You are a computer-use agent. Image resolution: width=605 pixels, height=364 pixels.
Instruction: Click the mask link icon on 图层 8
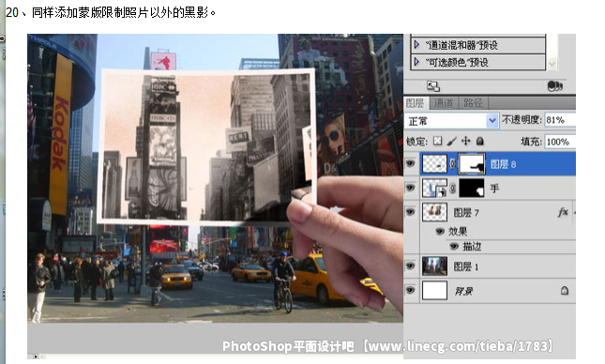452,164
